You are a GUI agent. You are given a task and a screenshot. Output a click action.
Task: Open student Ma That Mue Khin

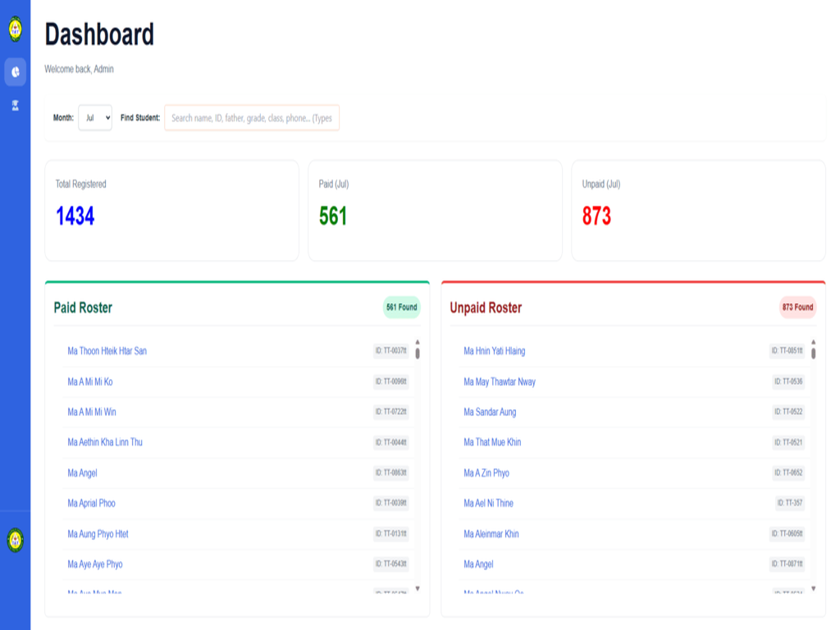coord(492,442)
